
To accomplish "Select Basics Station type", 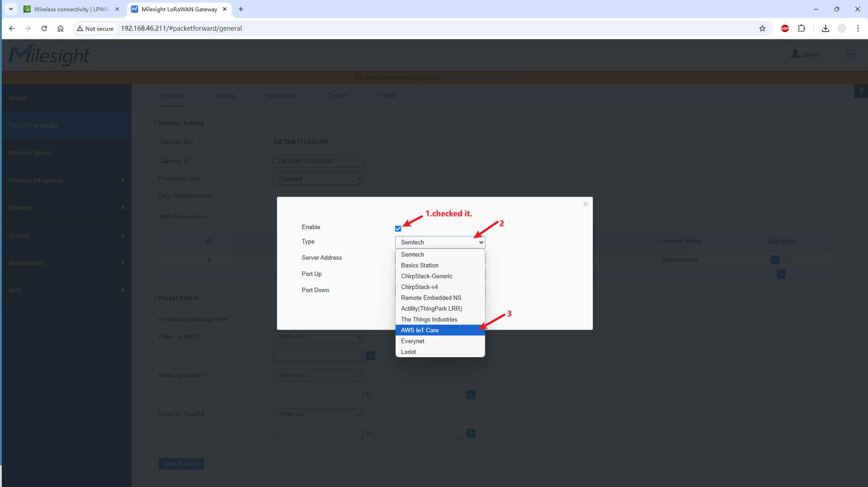I will point(419,266).
